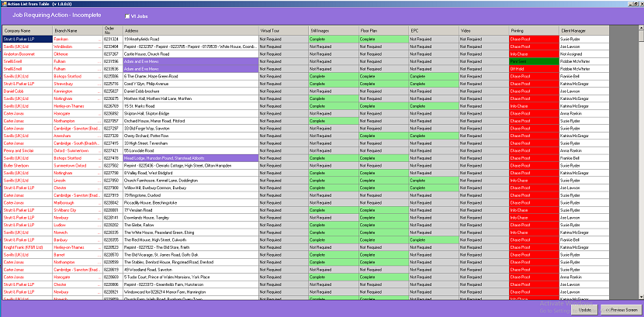Sort by Company Name column header
644x317 pixels.
pyautogui.click(x=27, y=31)
